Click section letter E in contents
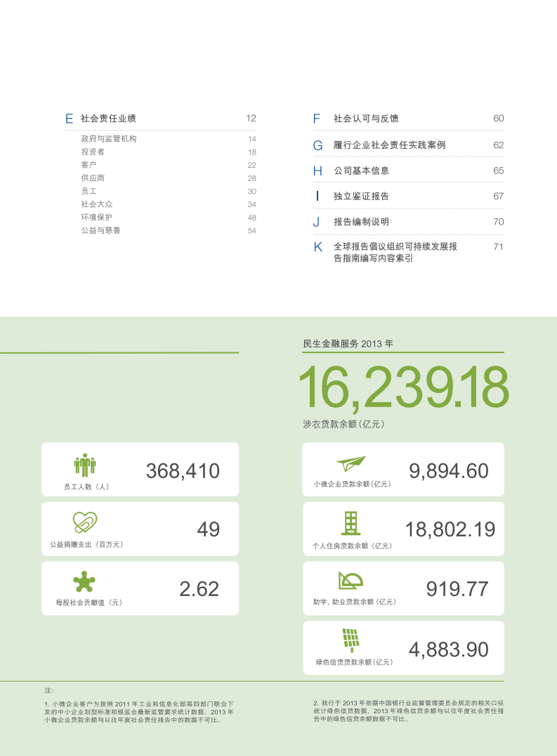This screenshot has width=557, height=756. point(70,119)
